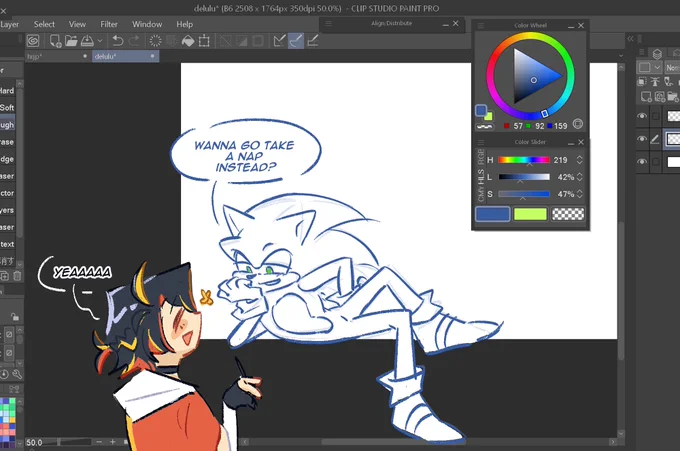Click the H value stepper arrows
This screenshot has height=451, width=680.
579,160
